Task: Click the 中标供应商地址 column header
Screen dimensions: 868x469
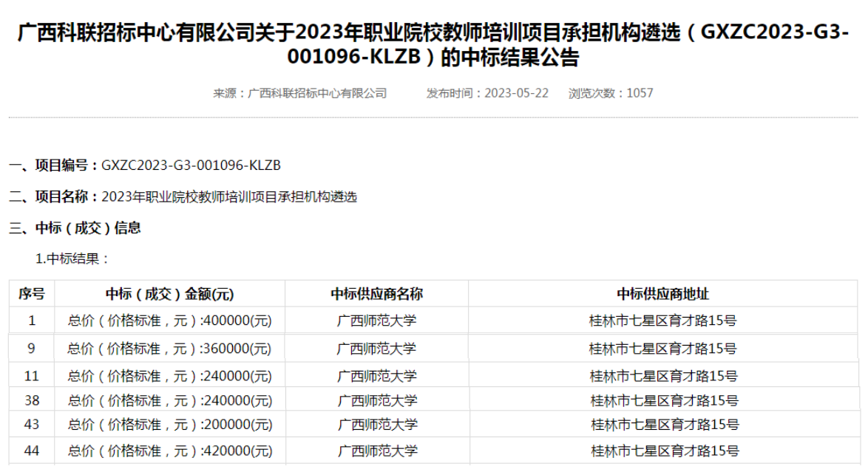Action: click(x=663, y=294)
